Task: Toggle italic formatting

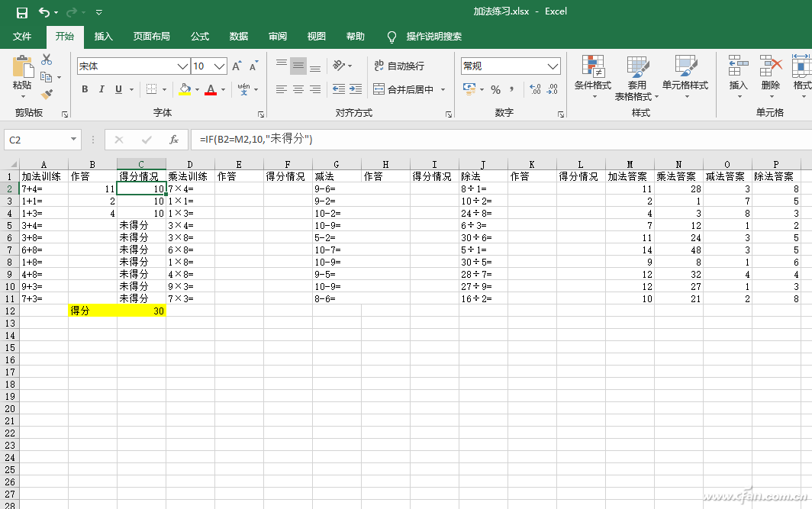Action: point(102,89)
